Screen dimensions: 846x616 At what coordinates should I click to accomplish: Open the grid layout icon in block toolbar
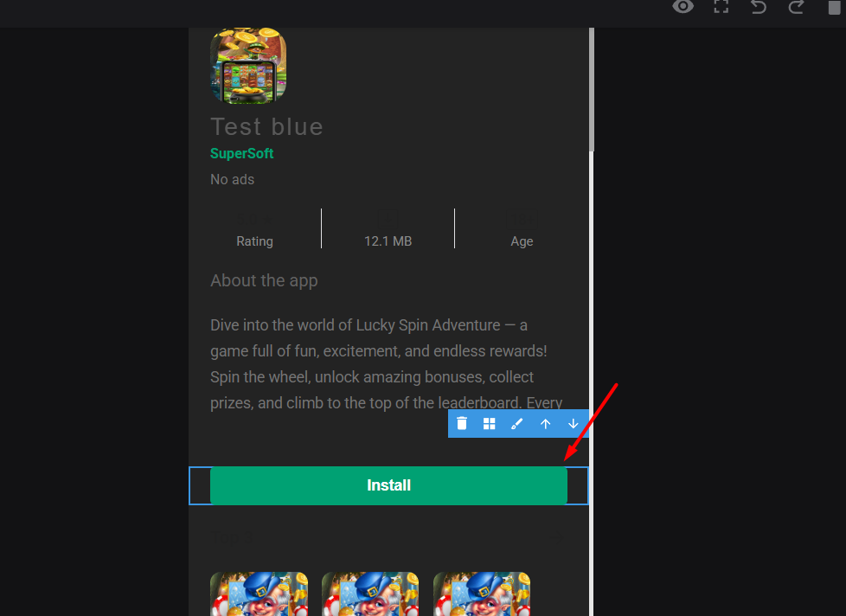click(x=490, y=423)
